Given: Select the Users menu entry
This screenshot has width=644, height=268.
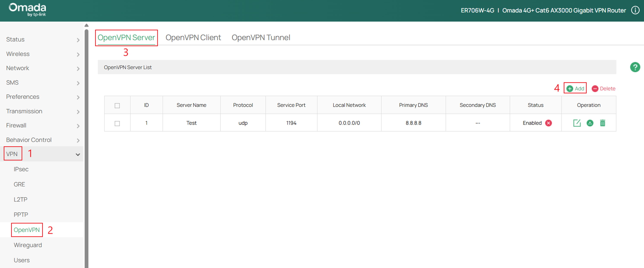Looking at the screenshot, I should [x=22, y=260].
